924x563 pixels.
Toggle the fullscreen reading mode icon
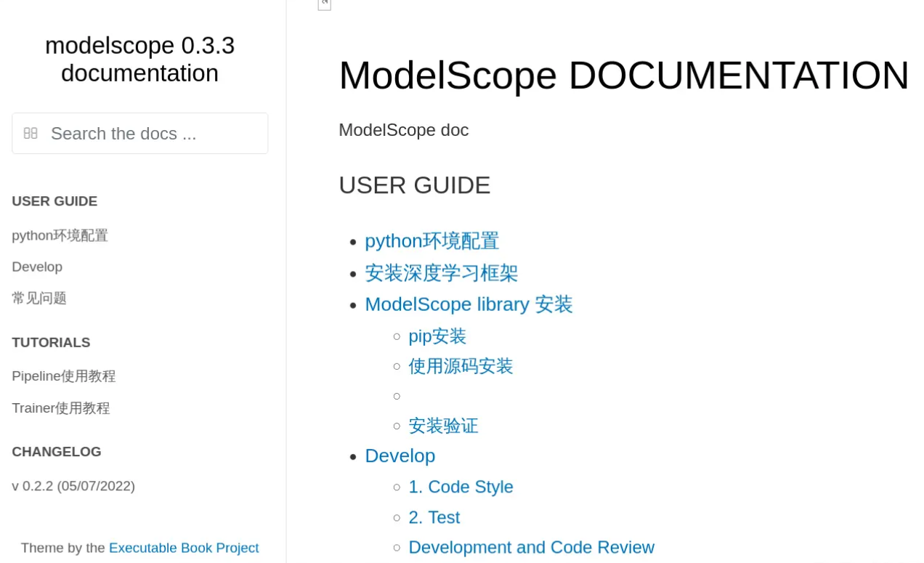324,4
